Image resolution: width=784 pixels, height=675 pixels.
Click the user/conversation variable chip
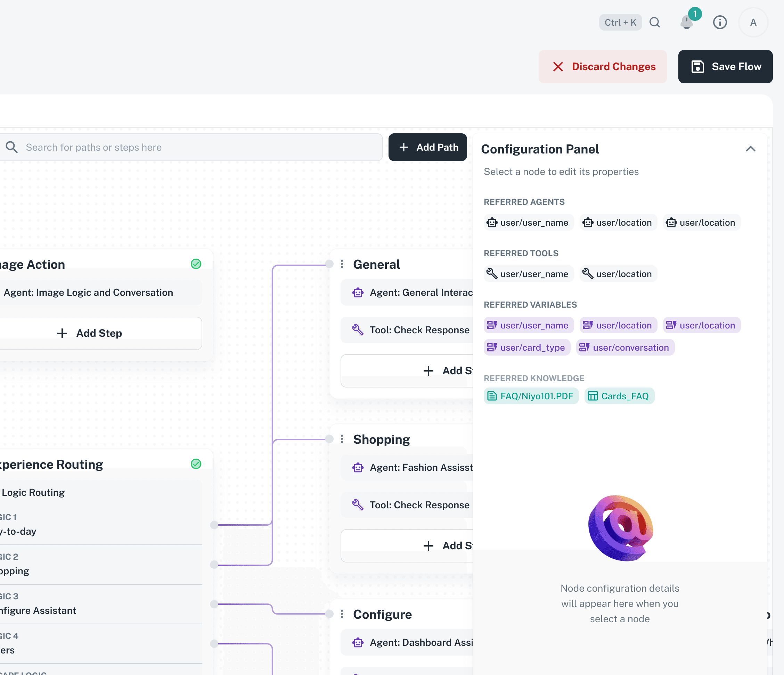625,347
